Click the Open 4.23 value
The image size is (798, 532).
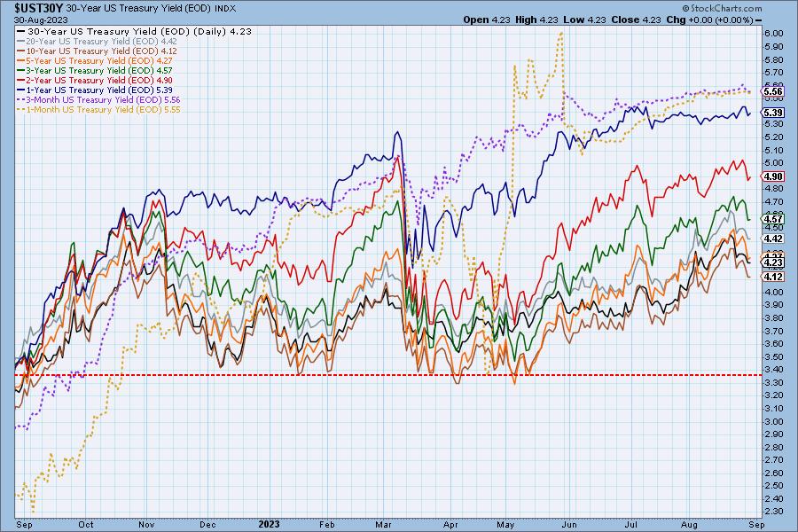[487, 20]
